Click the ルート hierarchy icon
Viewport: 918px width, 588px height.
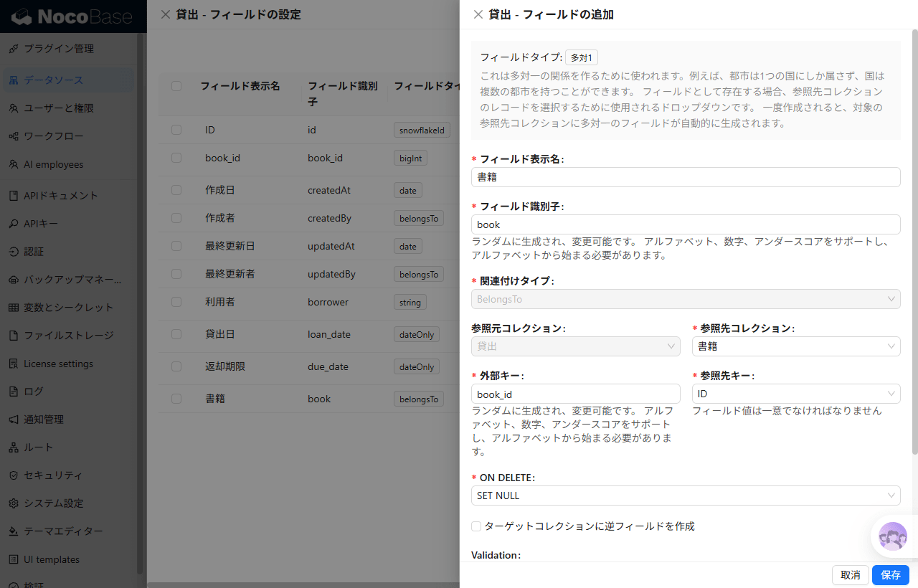click(14, 447)
